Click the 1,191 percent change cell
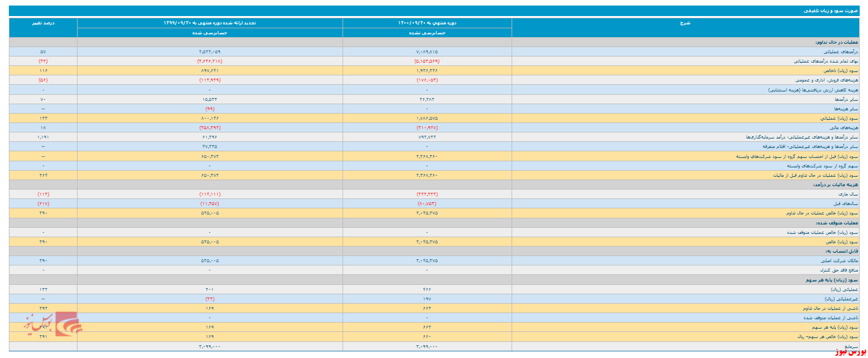Viewport: 868px width, 358px height. point(43,137)
